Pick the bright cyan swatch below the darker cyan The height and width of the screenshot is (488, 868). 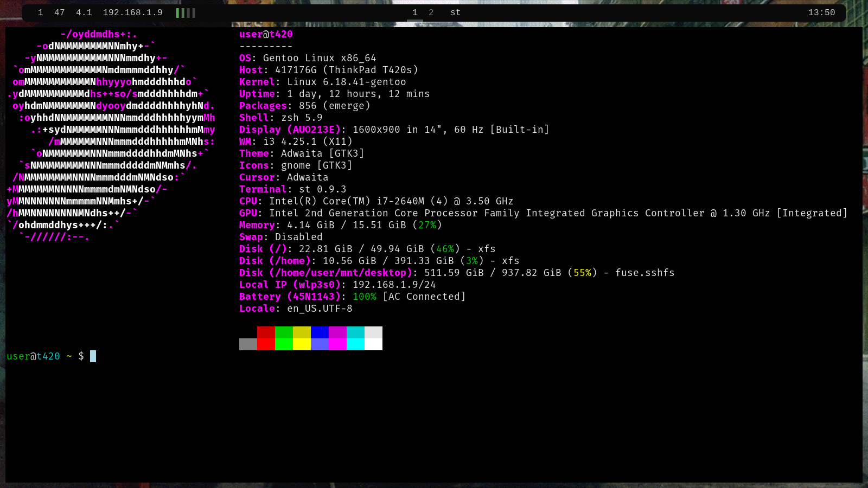point(355,344)
